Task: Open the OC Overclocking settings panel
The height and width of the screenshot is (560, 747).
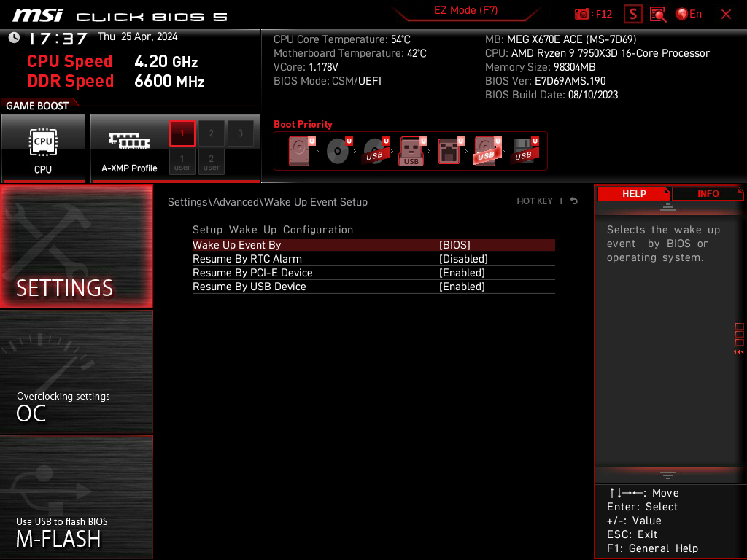Action: (x=76, y=372)
